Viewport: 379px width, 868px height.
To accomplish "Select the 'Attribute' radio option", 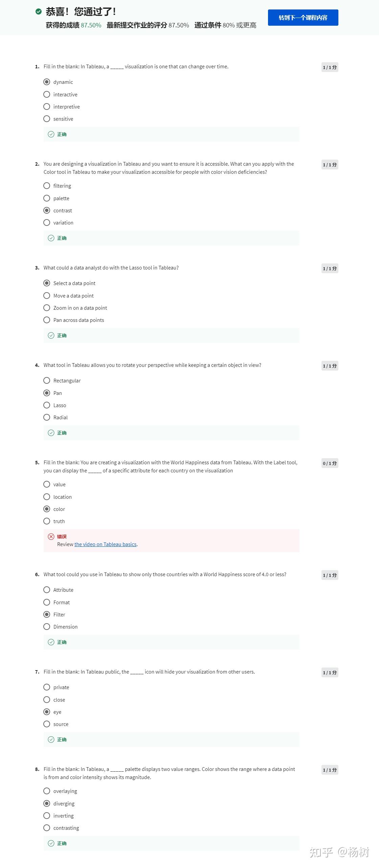I will pos(47,590).
